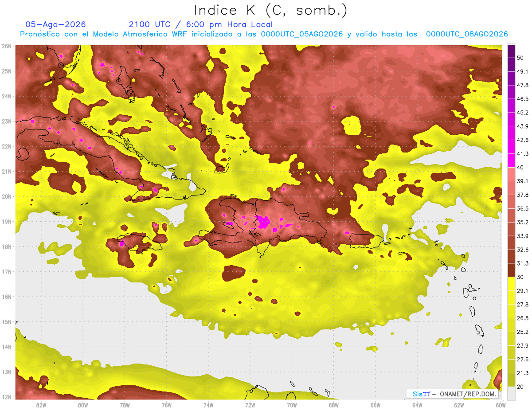Select the '30' colorbar value
This screenshot has height=411, width=532.
coord(520,277)
